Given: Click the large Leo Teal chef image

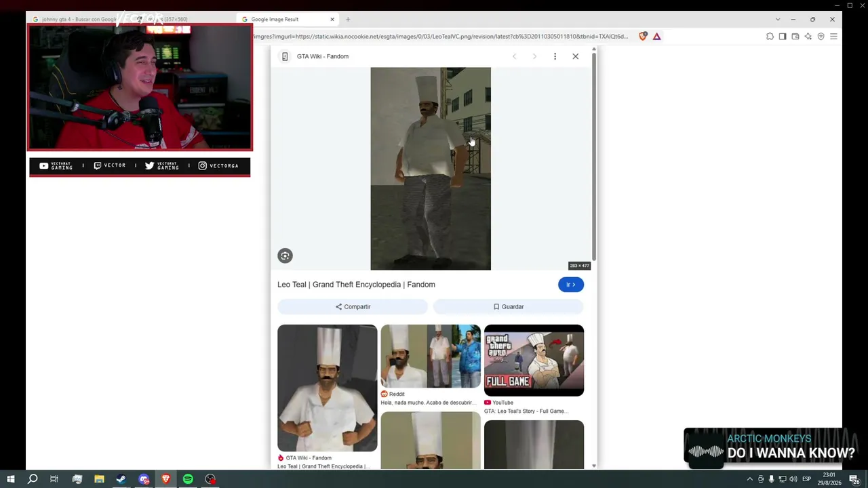Looking at the screenshot, I should [431, 169].
